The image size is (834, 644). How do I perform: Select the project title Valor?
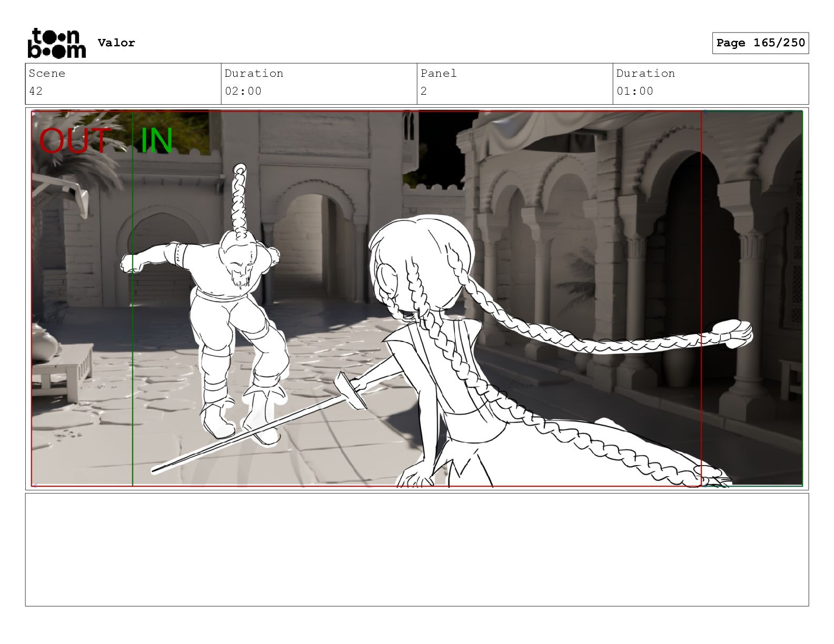pos(116,43)
